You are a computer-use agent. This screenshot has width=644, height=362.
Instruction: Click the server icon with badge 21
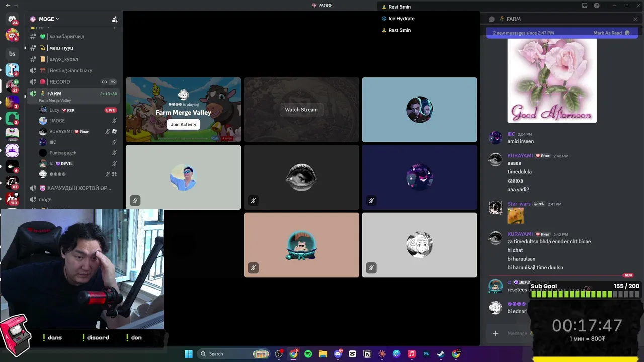(x=12, y=85)
